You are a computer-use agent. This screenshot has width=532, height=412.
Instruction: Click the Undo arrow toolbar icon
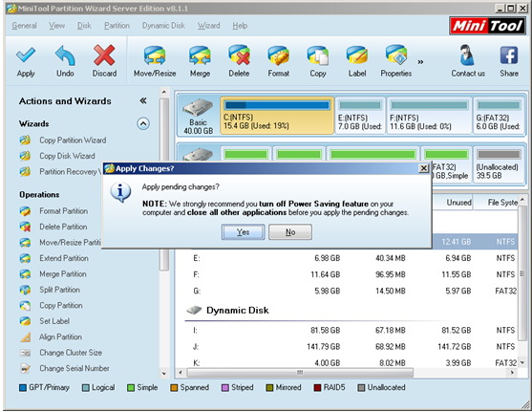pos(65,55)
